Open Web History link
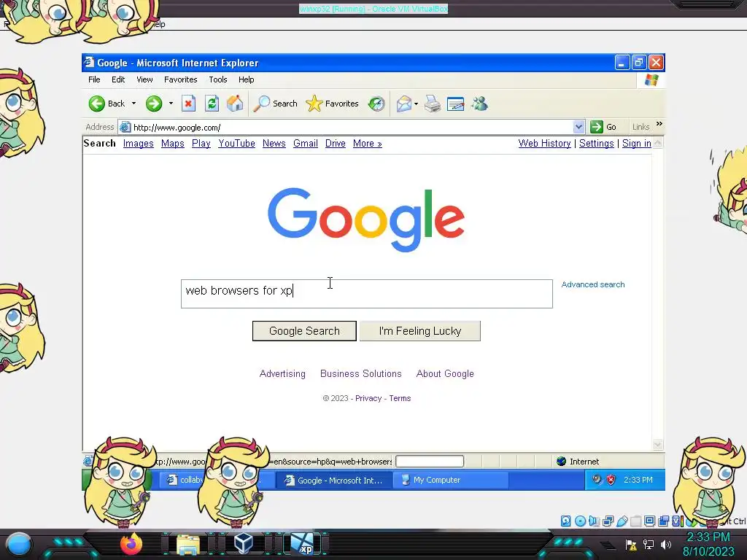 544,144
